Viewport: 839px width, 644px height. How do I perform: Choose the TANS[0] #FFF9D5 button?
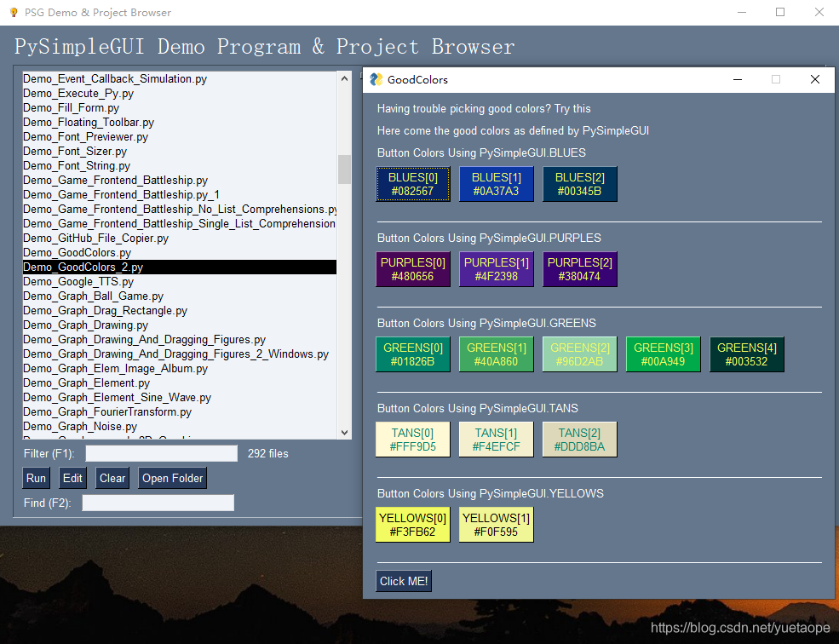pos(412,440)
